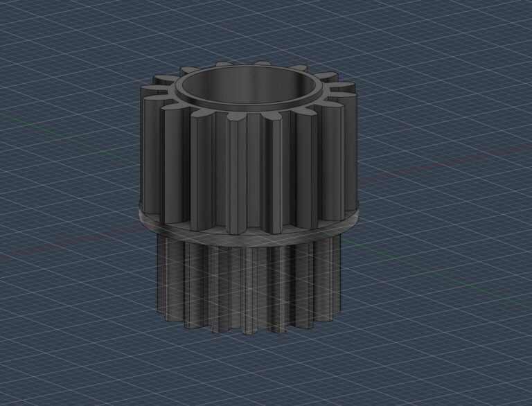The width and height of the screenshot is (532, 406).
Task: Select the inner bore of the gear
Action: coord(249,87)
